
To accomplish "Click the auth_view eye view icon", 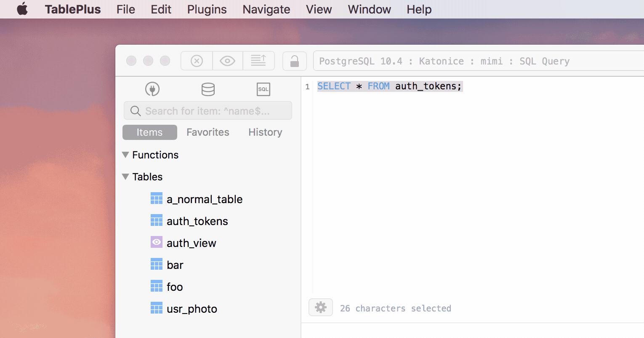I will click(x=157, y=242).
